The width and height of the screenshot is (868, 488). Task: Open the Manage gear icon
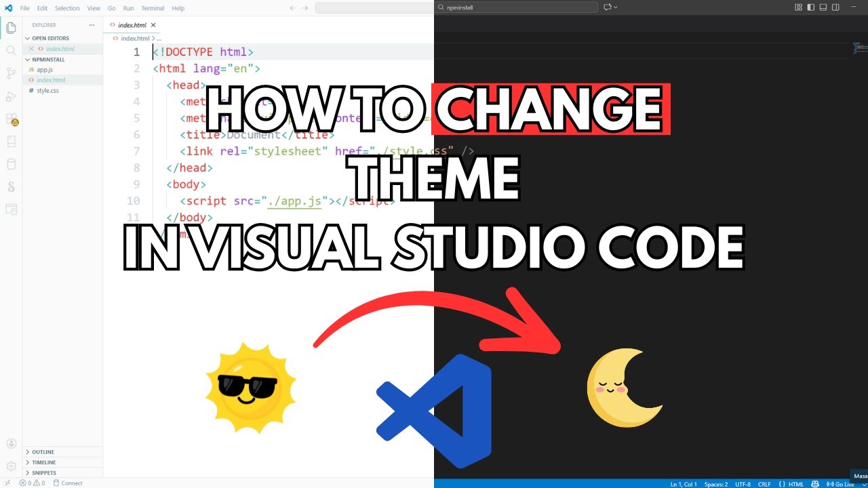point(11,466)
